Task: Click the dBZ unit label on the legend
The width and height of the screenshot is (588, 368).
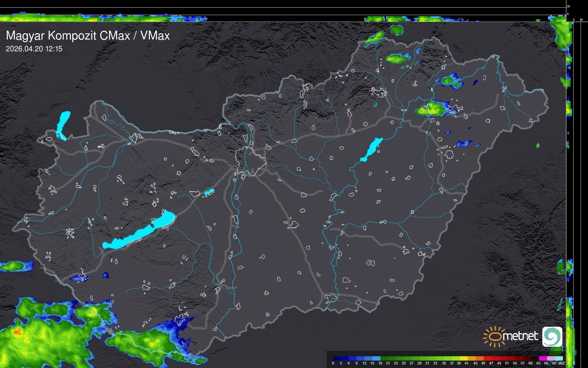Action: tap(561, 363)
